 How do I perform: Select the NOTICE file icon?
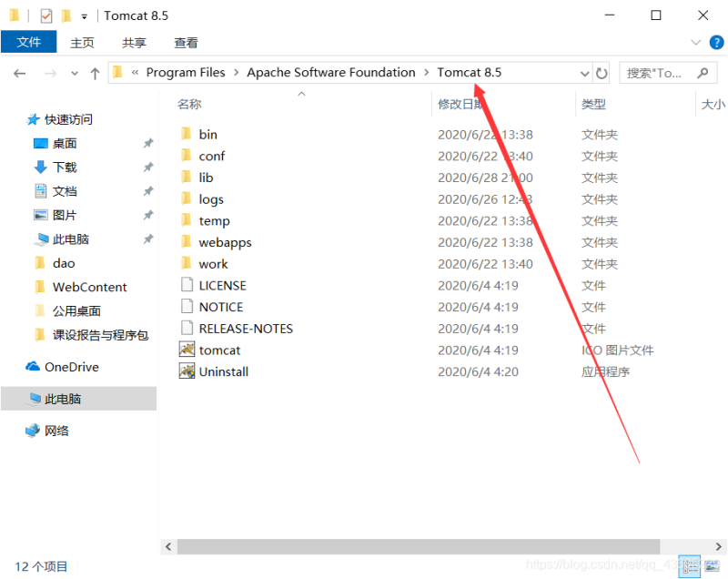[187, 307]
